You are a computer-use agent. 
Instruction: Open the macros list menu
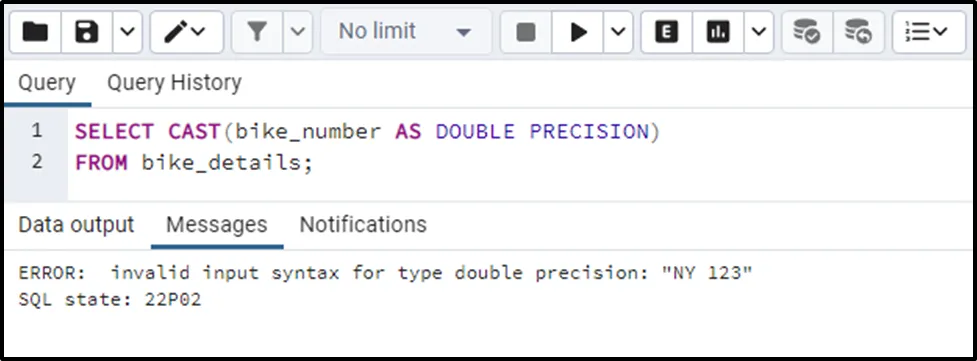pyautogui.click(x=928, y=31)
